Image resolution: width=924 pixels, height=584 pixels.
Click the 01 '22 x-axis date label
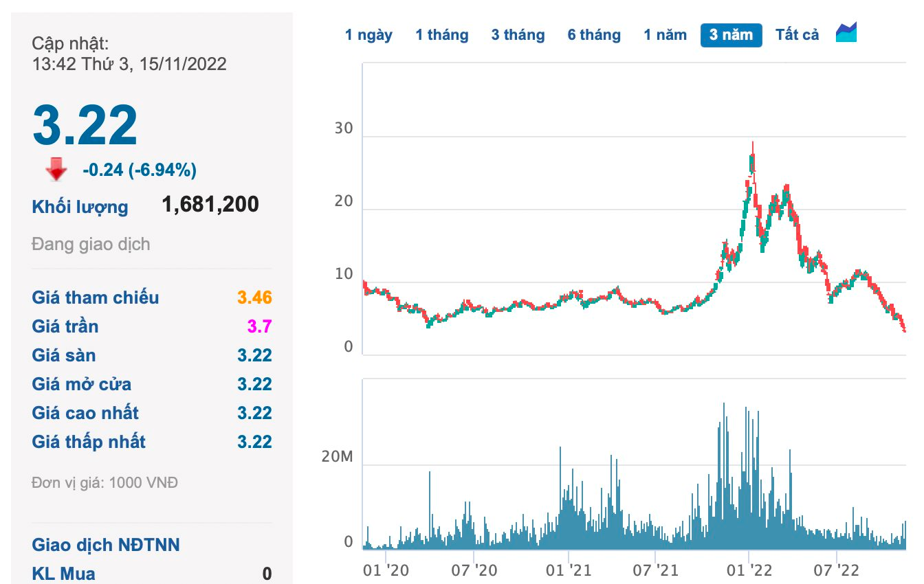click(749, 570)
